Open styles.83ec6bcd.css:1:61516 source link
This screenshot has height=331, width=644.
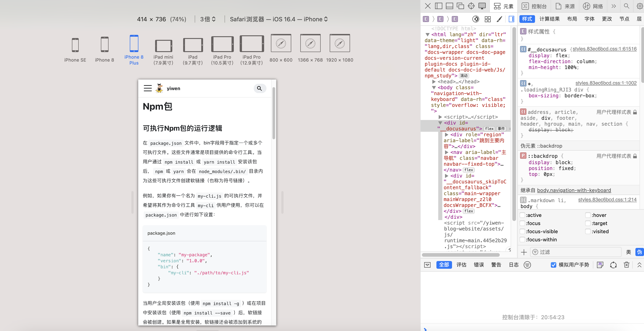click(604, 49)
